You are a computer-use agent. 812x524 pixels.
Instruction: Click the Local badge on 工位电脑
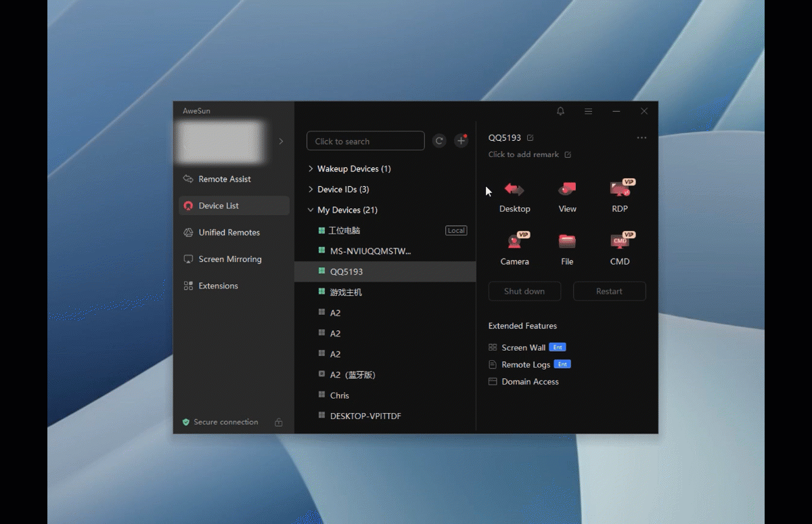point(456,231)
